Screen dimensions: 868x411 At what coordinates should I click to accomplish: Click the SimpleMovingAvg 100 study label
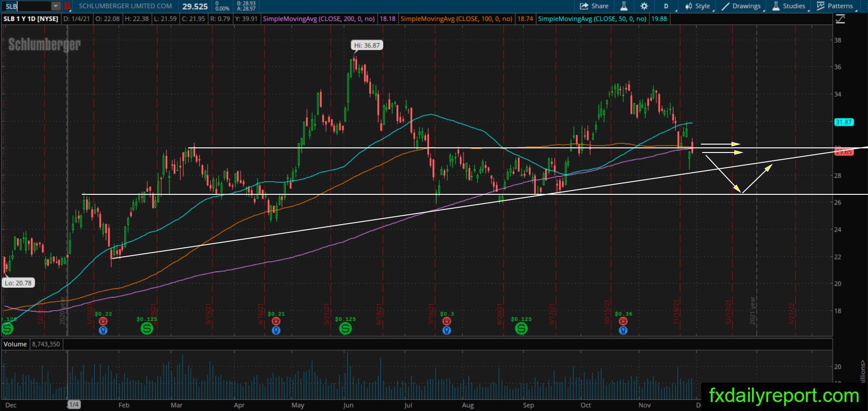click(457, 19)
